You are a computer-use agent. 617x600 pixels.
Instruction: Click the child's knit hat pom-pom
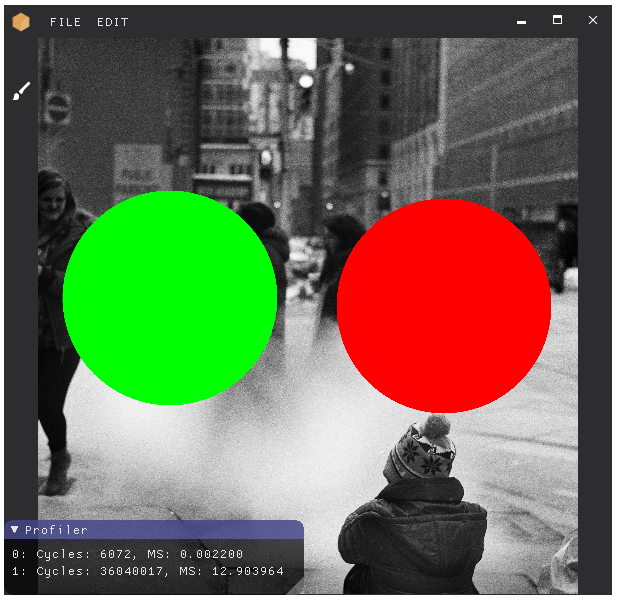coord(434,426)
